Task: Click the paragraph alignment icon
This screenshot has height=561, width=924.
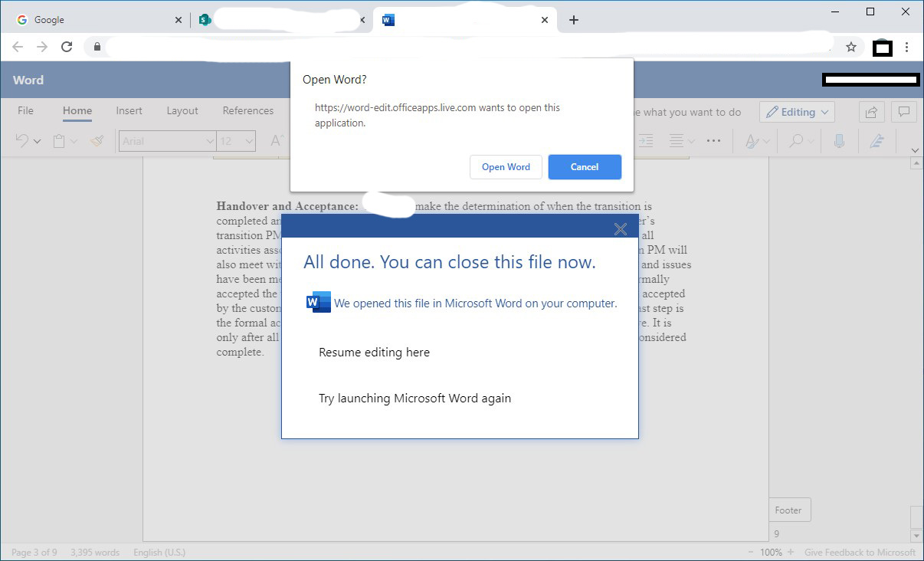Action: pyautogui.click(x=676, y=141)
